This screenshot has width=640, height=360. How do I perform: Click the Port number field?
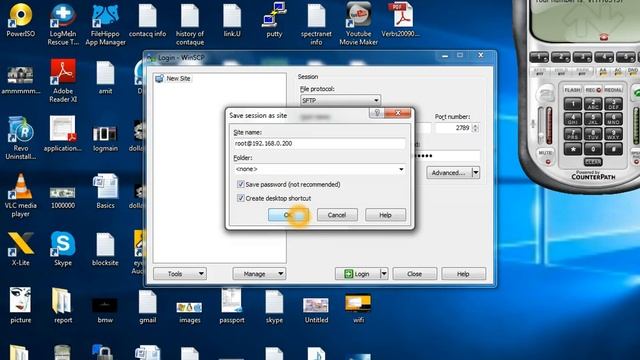click(x=453, y=128)
